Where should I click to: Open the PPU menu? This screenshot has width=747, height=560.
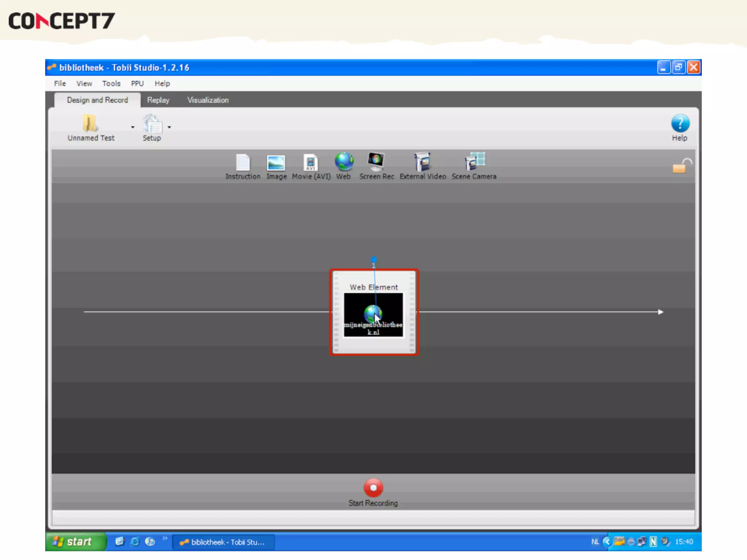[137, 83]
